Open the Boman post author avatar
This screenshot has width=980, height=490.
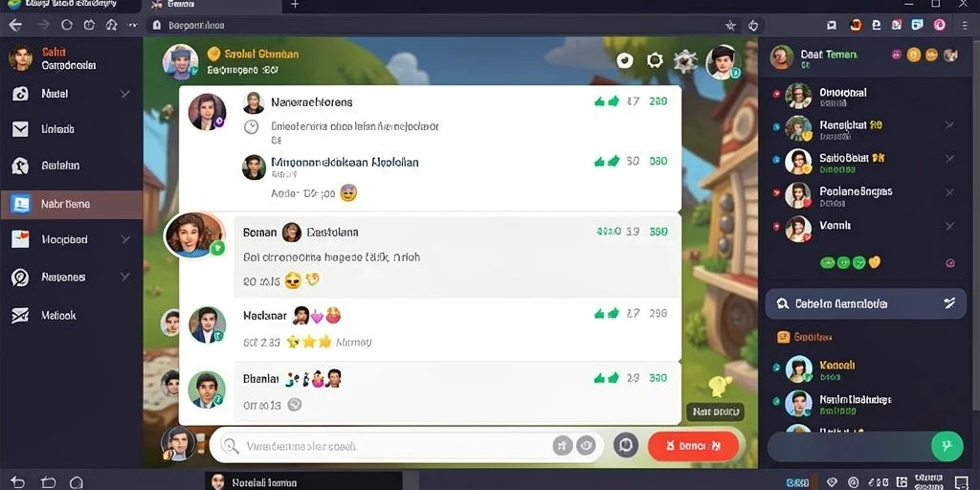pyautogui.click(x=194, y=235)
